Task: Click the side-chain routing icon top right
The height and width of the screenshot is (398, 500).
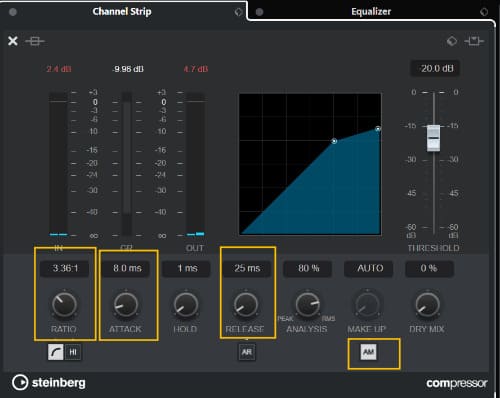Action: pos(474,41)
